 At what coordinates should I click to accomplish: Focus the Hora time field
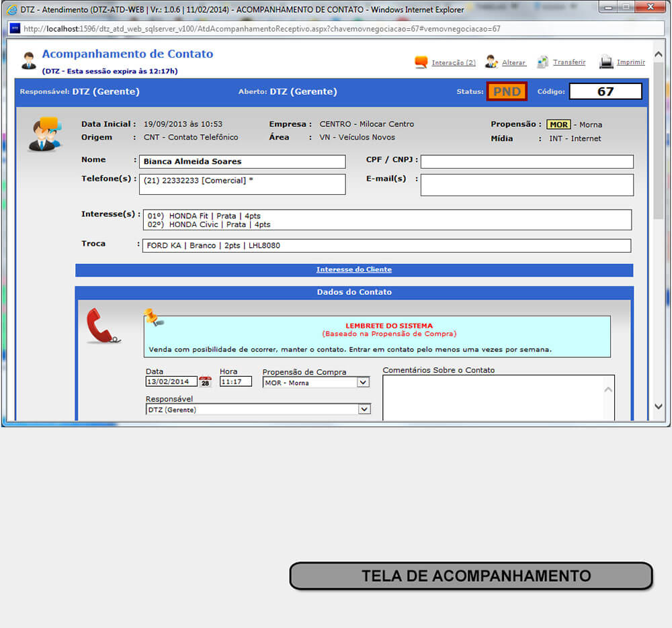coord(235,382)
